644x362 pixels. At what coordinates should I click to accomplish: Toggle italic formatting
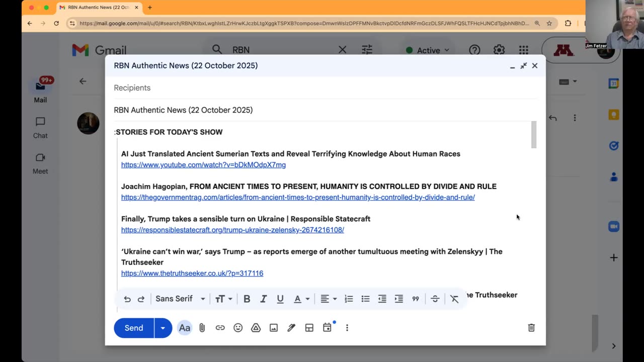click(x=263, y=299)
